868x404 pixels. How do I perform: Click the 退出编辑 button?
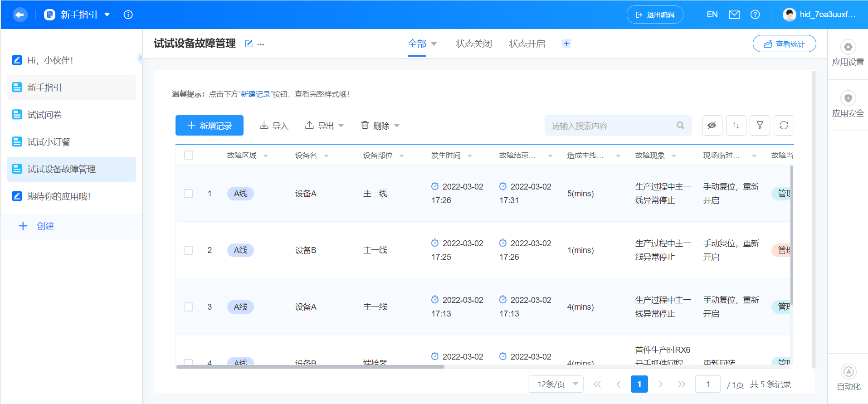(655, 15)
